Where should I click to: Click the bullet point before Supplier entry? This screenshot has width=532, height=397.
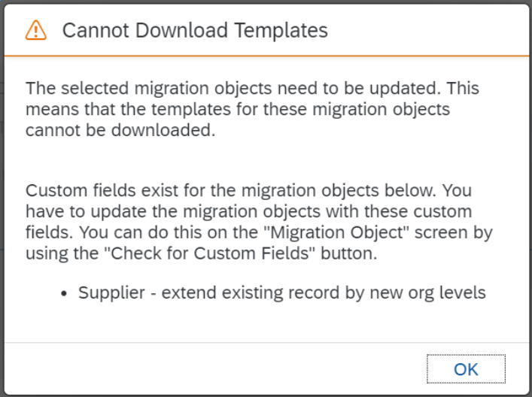pos(64,293)
